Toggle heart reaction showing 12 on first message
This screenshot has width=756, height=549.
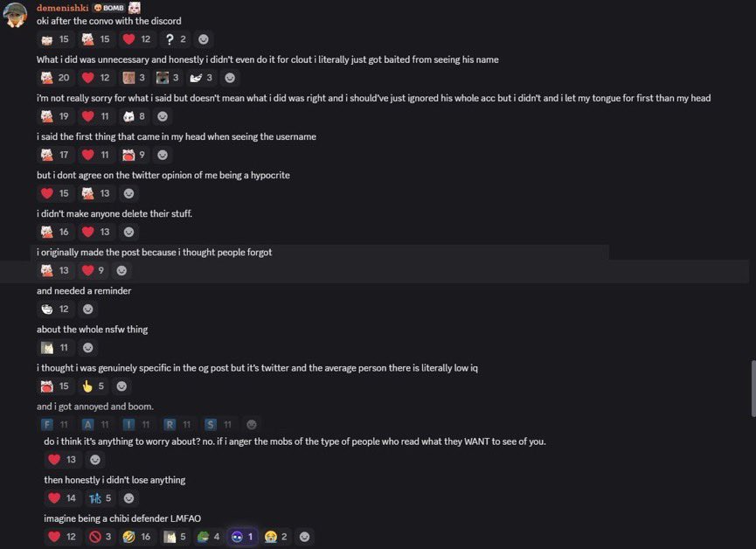[136, 39]
